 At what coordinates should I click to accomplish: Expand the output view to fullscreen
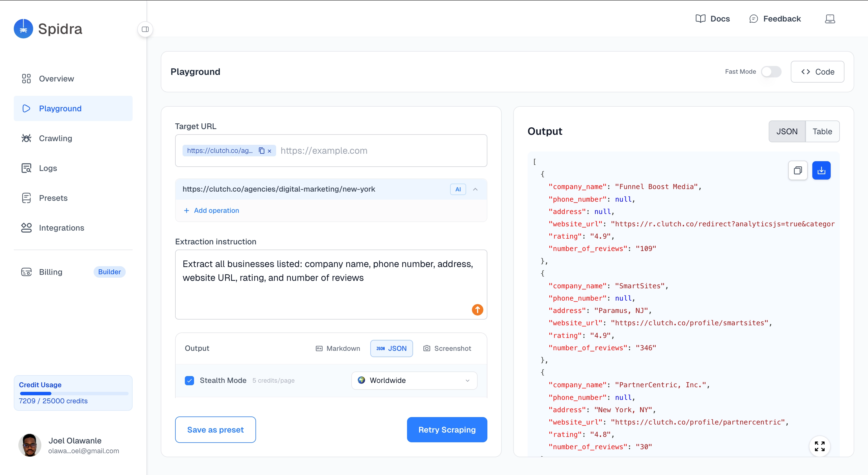point(820,446)
